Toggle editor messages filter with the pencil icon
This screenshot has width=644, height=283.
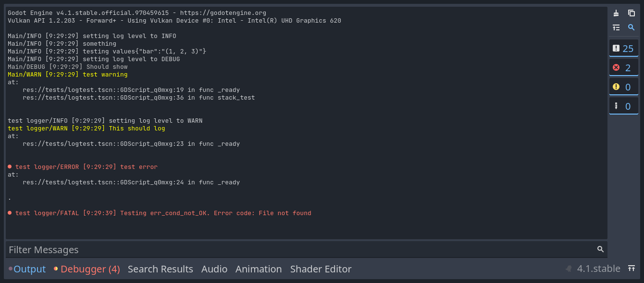(624, 106)
